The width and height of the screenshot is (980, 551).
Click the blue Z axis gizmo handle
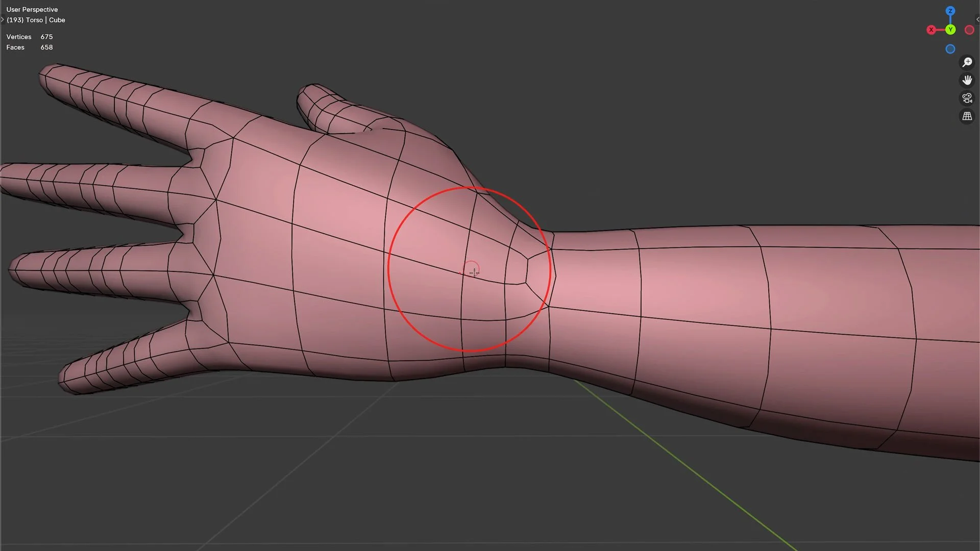coord(950,11)
